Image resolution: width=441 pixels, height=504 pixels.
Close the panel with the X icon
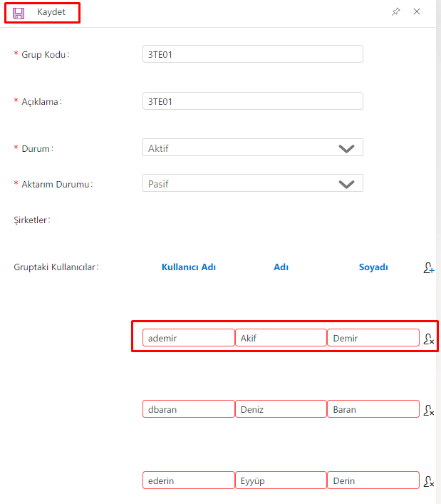[417, 12]
